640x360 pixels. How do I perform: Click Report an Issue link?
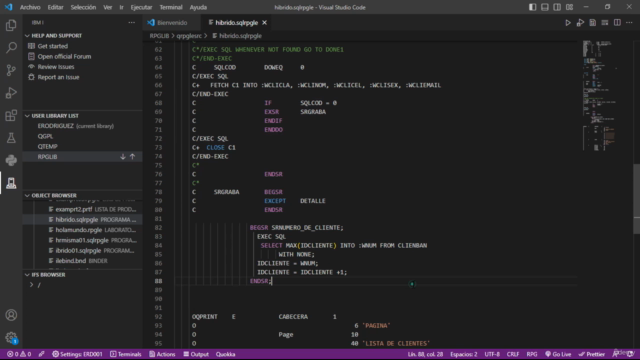tap(58, 77)
